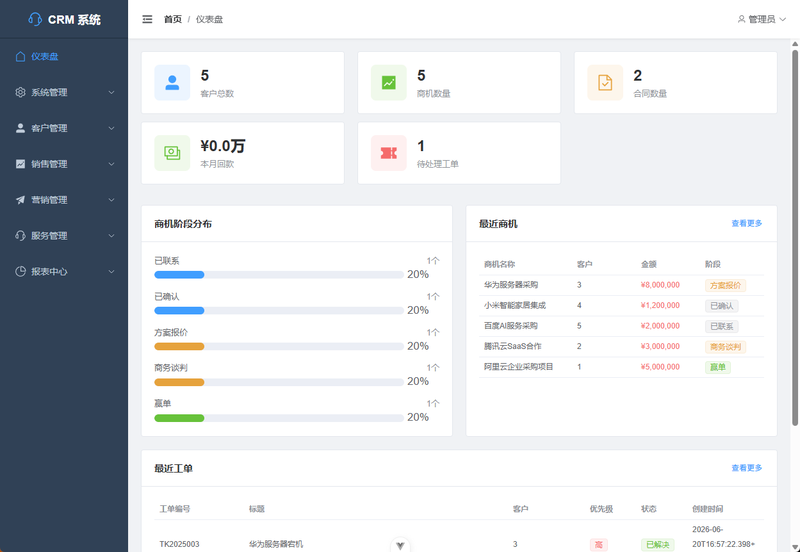
Task: Expand the 报表中心 submenu chevron
Action: tap(111, 271)
